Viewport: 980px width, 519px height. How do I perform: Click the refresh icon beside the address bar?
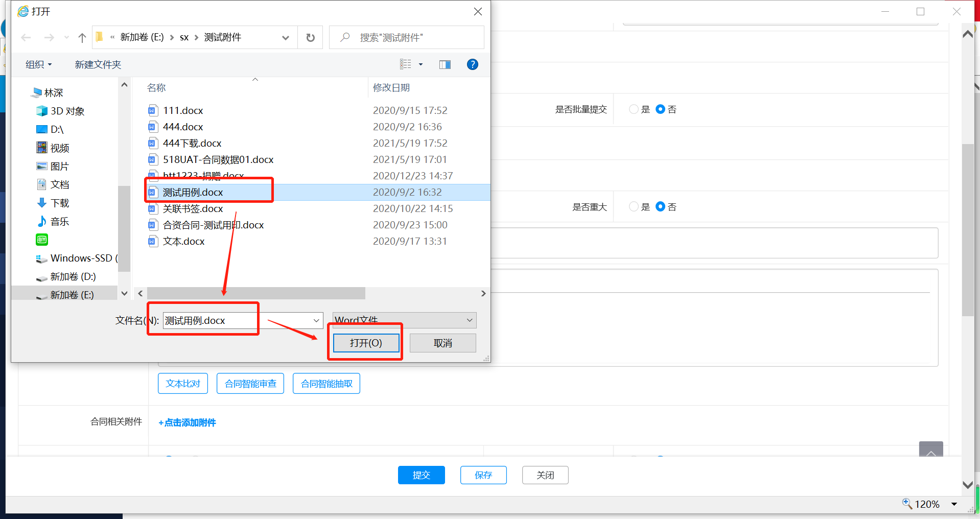(310, 38)
